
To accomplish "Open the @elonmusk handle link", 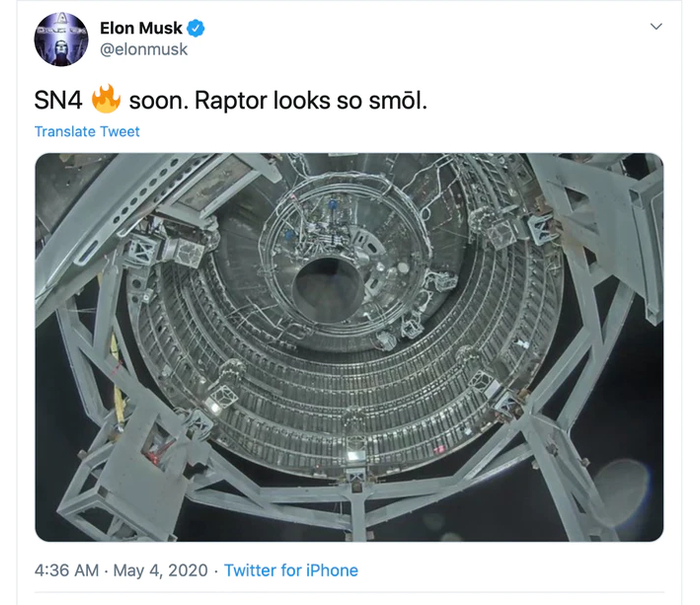I will pos(143,49).
